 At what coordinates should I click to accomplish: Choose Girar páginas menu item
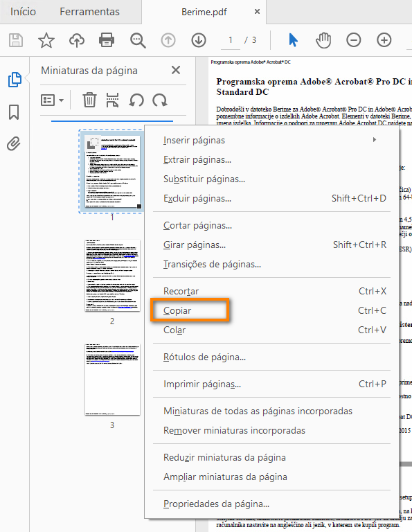coord(271,245)
